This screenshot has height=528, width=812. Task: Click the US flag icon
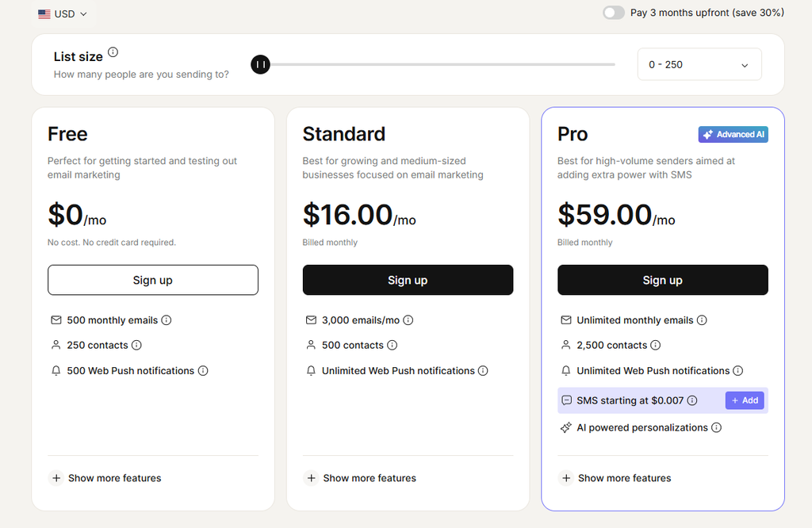click(44, 14)
